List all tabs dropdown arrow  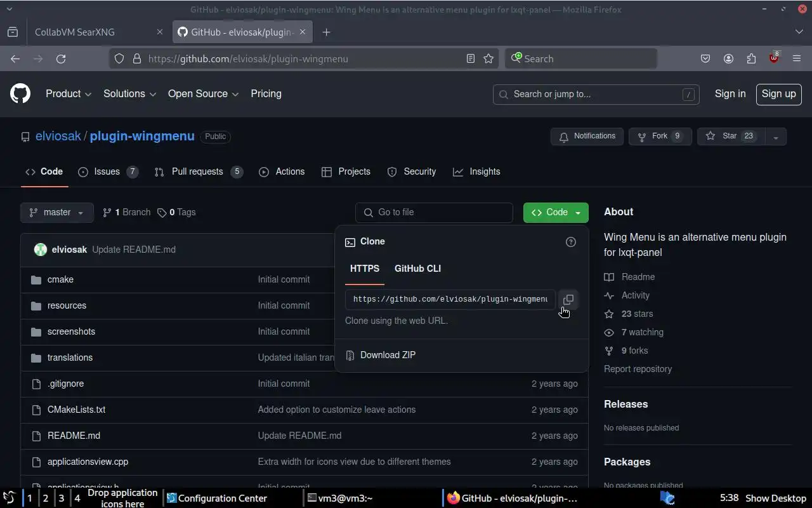tap(799, 32)
